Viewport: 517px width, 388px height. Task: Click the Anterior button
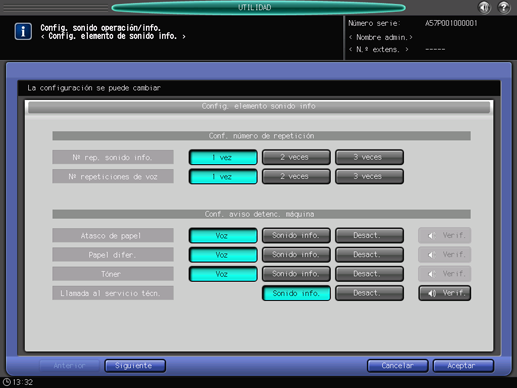pyautogui.click(x=69, y=366)
